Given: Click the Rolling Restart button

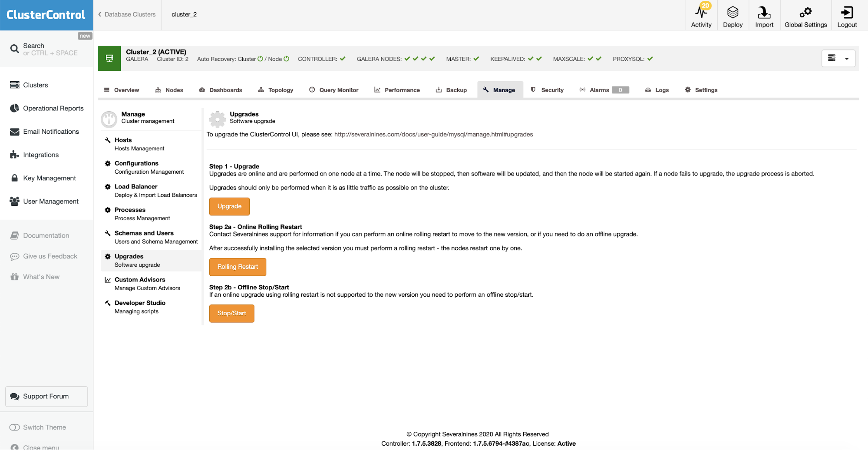Looking at the screenshot, I should click(238, 267).
